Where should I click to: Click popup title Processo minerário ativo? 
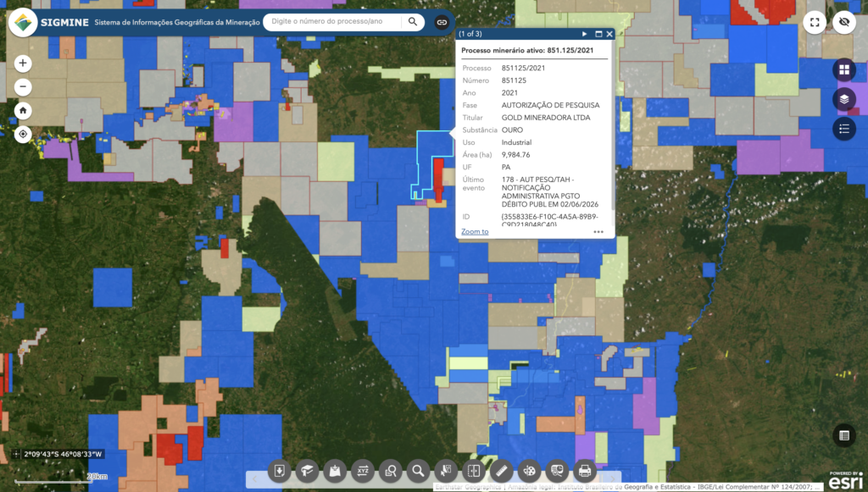tap(527, 50)
